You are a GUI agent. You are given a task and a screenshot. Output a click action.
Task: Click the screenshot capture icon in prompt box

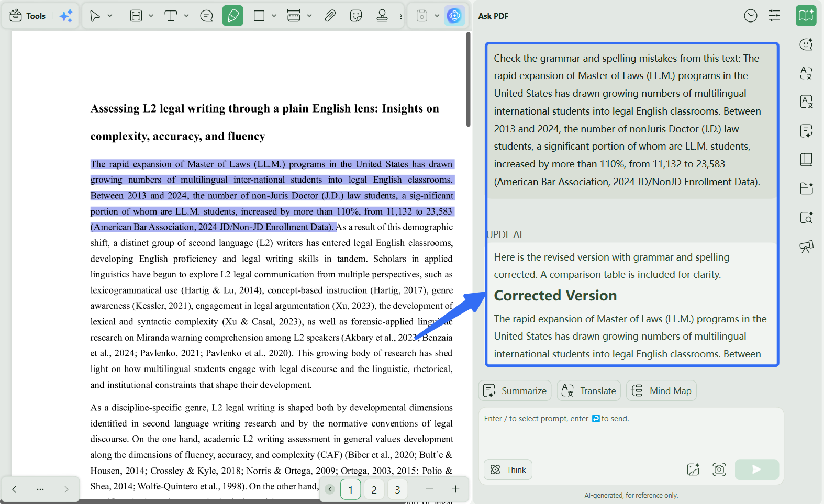point(719,469)
